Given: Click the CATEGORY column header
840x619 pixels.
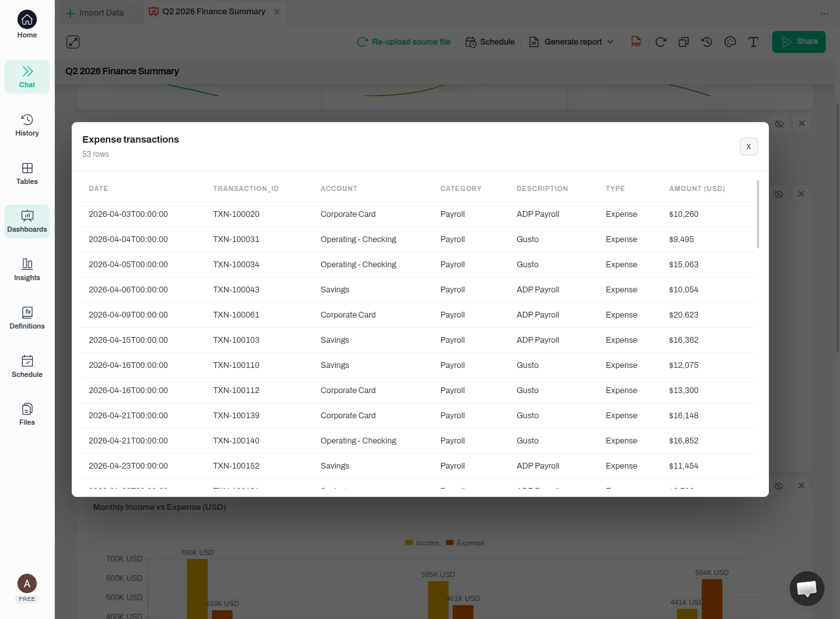Looking at the screenshot, I should [x=461, y=188].
